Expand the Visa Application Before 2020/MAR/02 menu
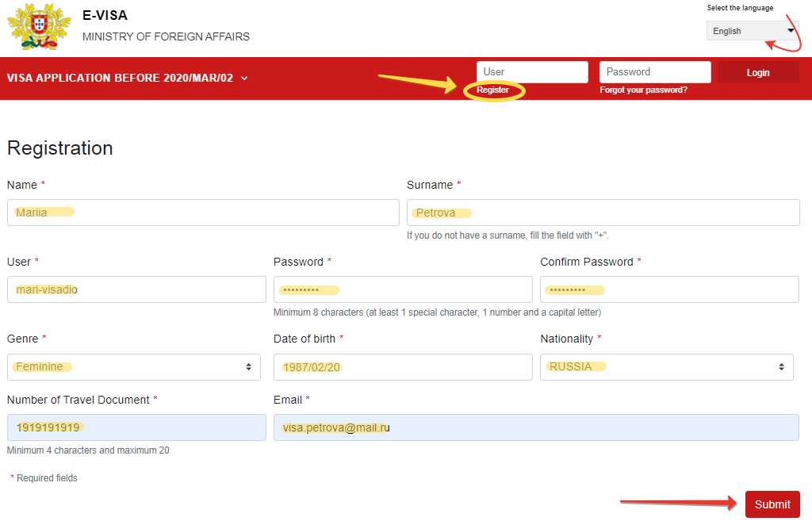The width and height of the screenshot is (812, 525). pos(128,78)
